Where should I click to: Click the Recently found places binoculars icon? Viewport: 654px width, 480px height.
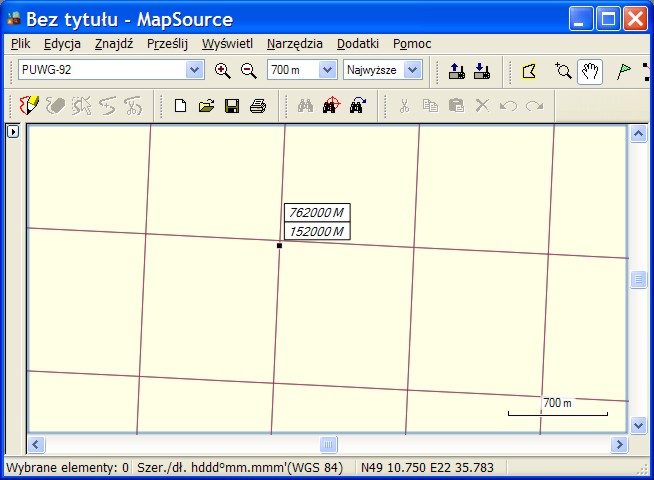point(358,105)
